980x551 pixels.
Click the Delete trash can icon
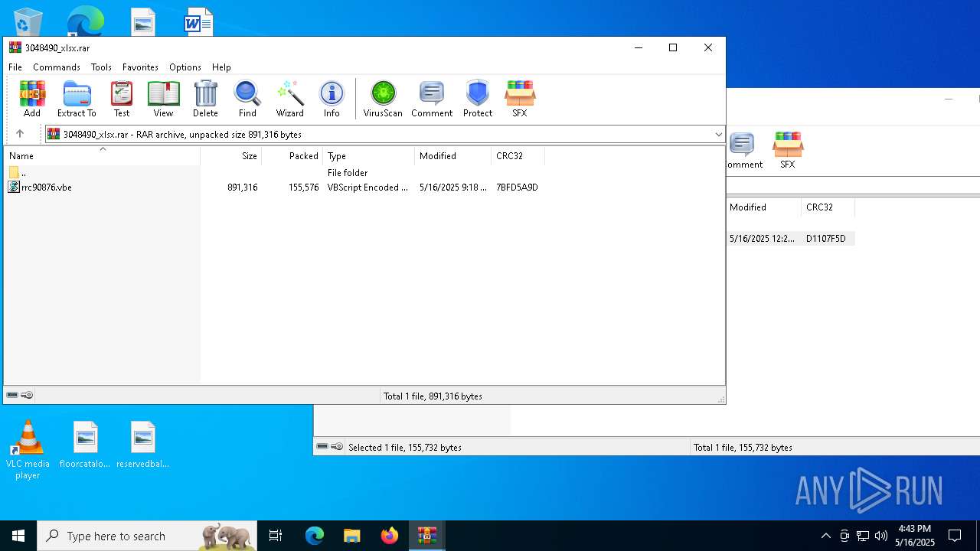205,99
